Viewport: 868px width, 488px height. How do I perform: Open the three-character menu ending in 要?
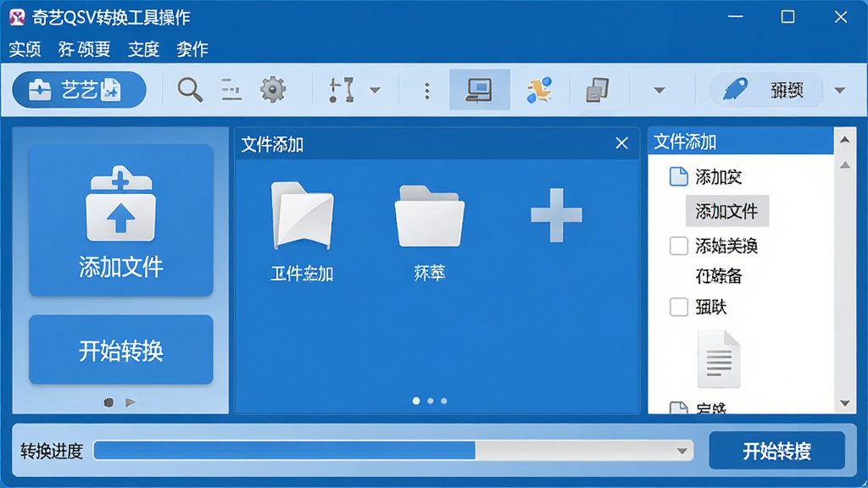pos(85,49)
